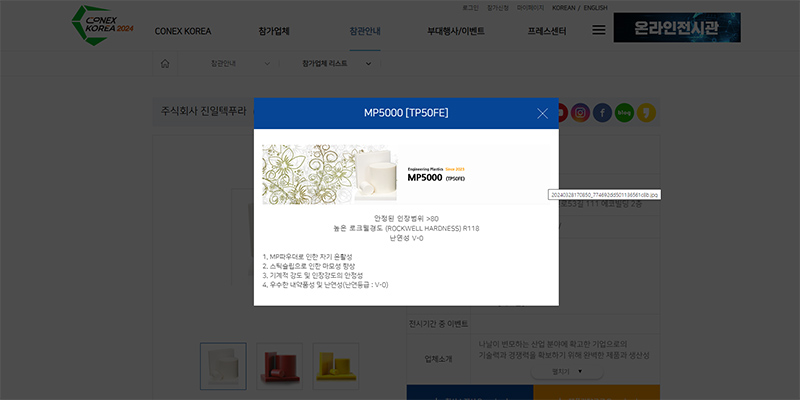The image size is (800, 400).
Task: Click the popup title MP5000 [TP50FE]
Action: click(x=406, y=113)
